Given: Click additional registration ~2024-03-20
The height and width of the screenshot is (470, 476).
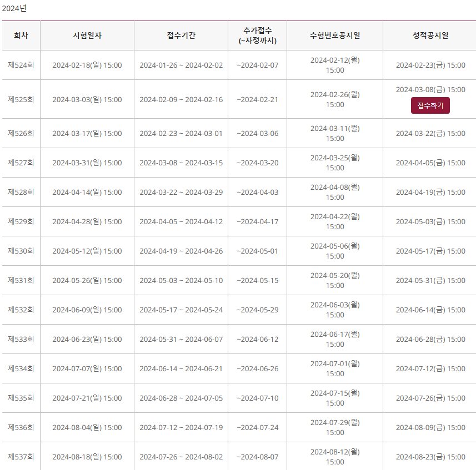Looking at the screenshot, I should pos(257,163).
